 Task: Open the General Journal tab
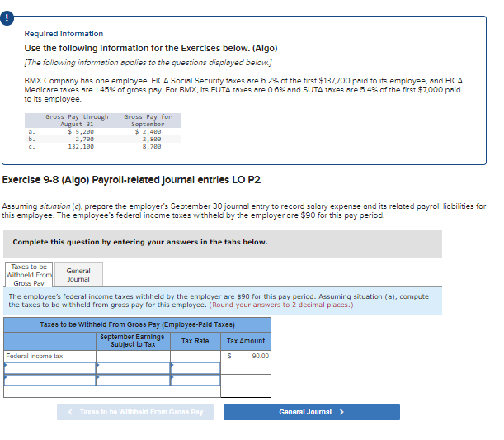click(78, 274)
